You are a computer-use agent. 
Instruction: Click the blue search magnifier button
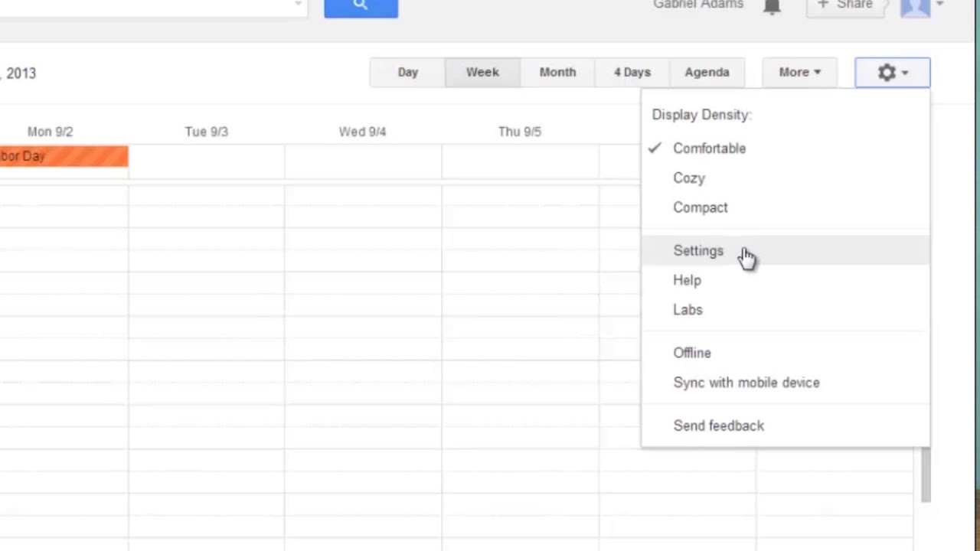[361, 7]
